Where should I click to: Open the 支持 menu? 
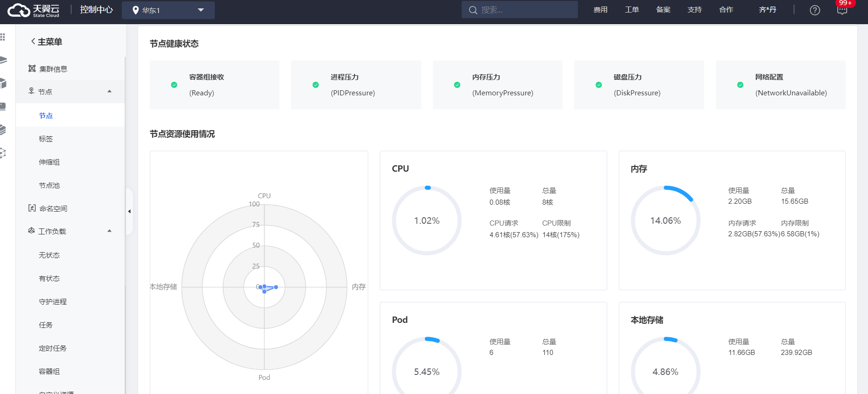coord(695,10)
